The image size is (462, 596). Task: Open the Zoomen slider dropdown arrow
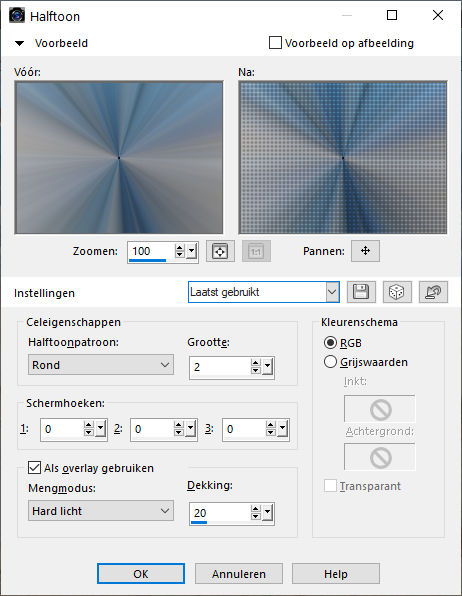click(x=192, y=251)
